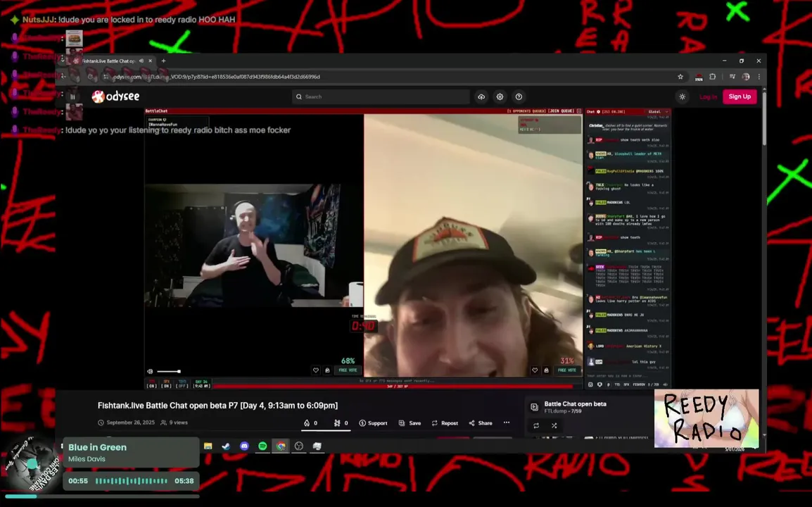Click the Blue in Green song title
The image size is (812, 507).
(97, 447)
